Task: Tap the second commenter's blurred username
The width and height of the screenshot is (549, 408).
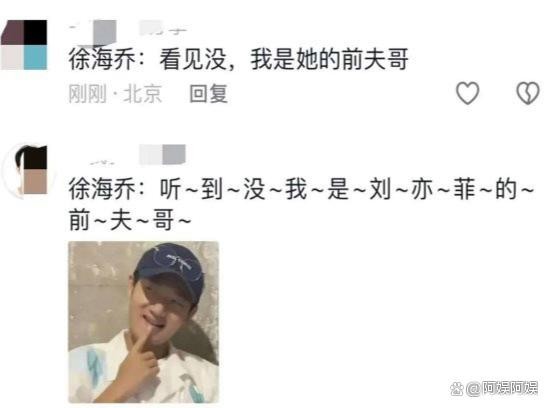Action: click(x=137, y=155)
